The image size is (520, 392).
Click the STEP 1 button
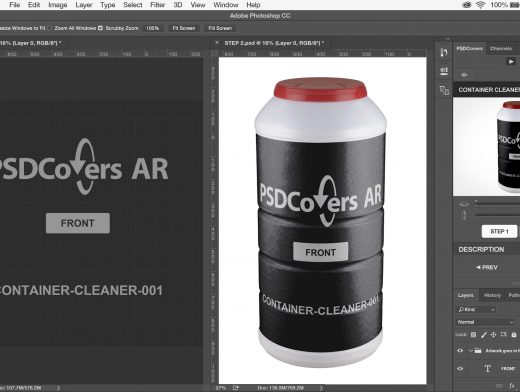(499, 231)
